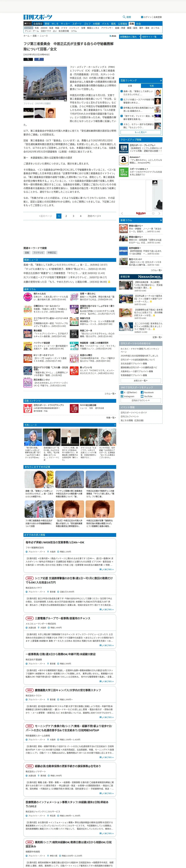The height and width of the screenshot is (868, 186).
Task: Click the Nikkan Sports logo
Action: click(38, 17)
